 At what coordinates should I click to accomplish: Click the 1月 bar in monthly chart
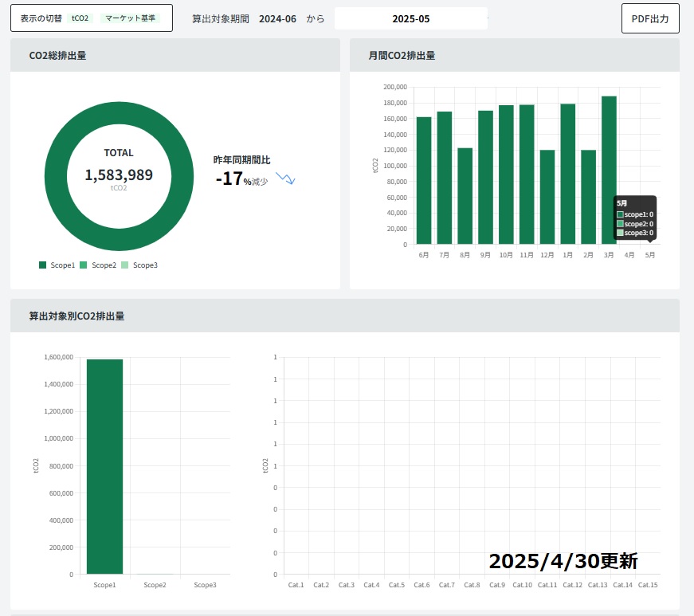click(568, 174)
